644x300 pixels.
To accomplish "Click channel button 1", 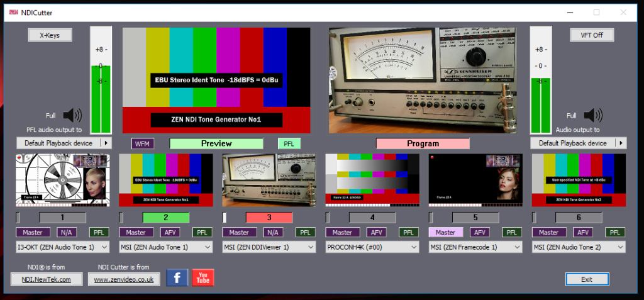I will tap(63, 218).
